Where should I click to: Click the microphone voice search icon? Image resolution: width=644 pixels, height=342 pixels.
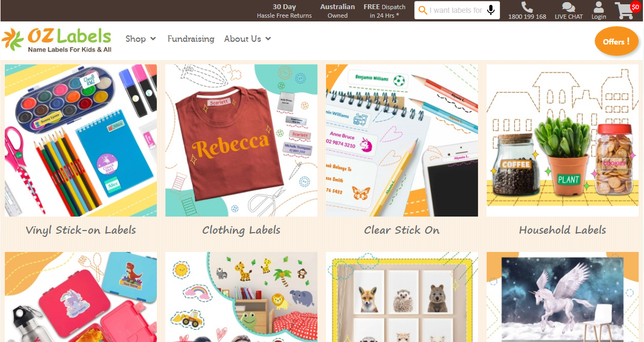[491, 10]
